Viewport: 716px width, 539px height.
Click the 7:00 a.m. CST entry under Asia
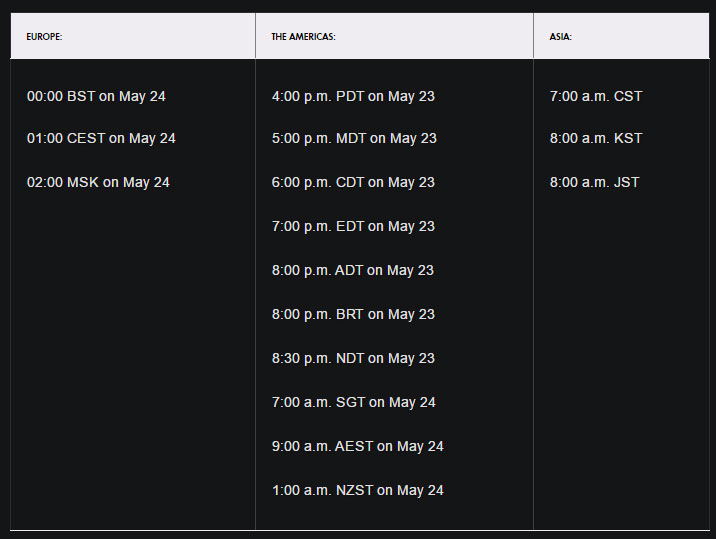pos(596,97)
